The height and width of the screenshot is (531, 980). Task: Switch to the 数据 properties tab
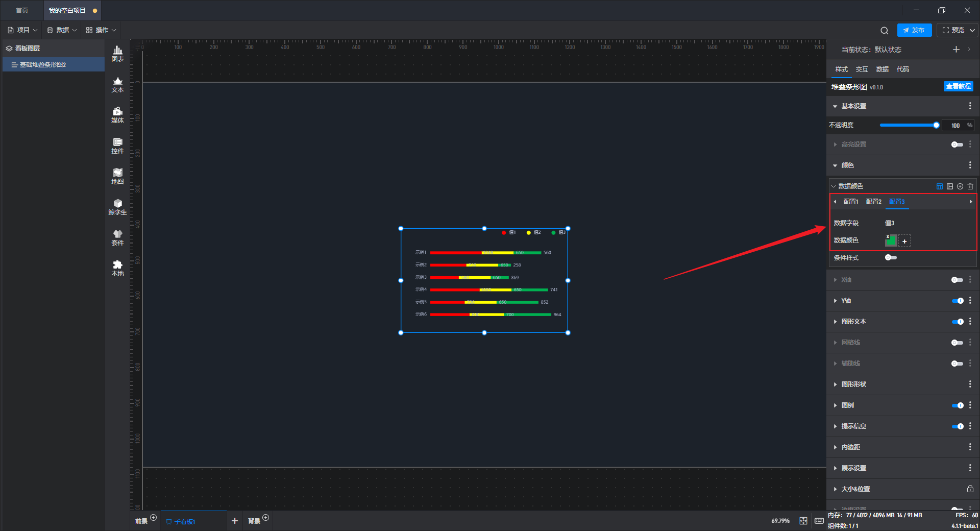[x=882, y=69]
